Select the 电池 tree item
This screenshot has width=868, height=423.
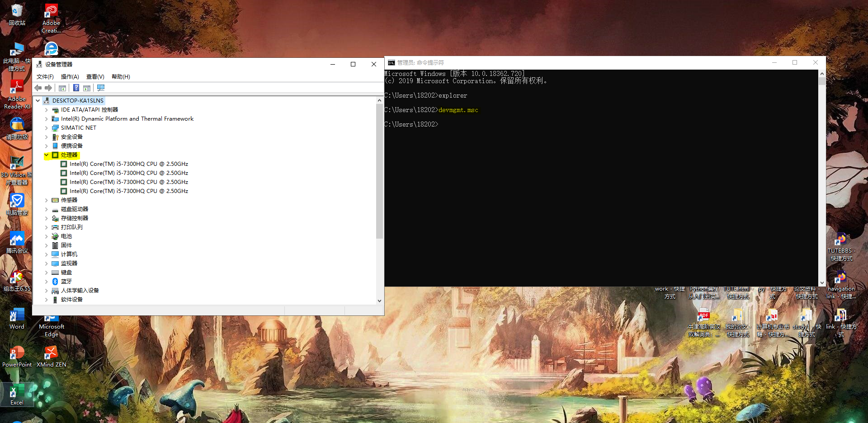[66, 236]
